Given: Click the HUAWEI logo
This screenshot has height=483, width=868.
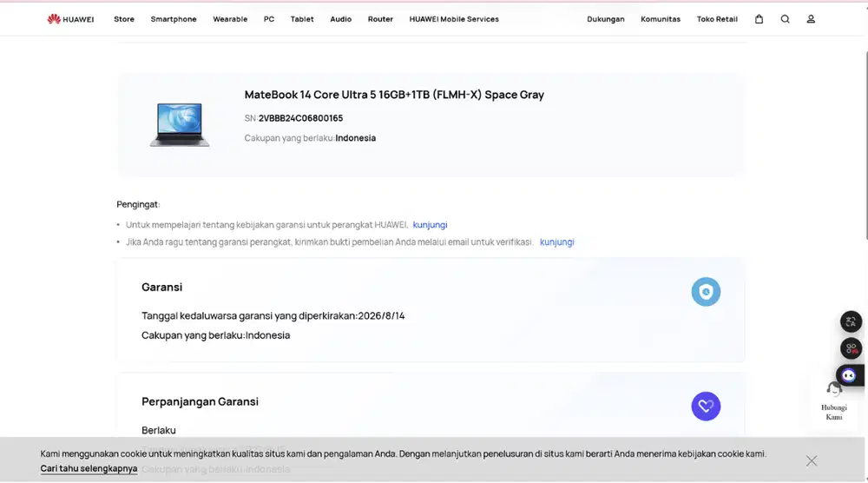Looking at the screenshot, I should tap(70, 19).
